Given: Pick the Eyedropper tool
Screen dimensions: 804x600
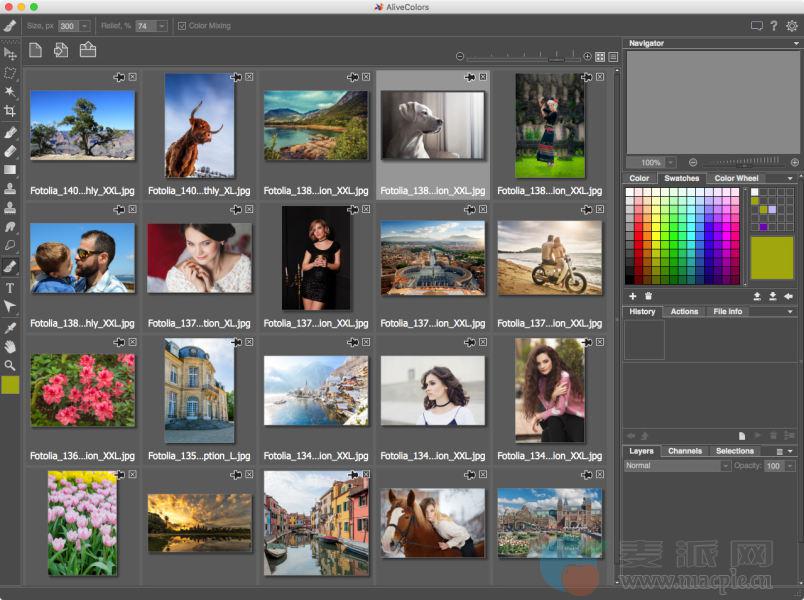Looking at the screenshot, I should (10, 327).
